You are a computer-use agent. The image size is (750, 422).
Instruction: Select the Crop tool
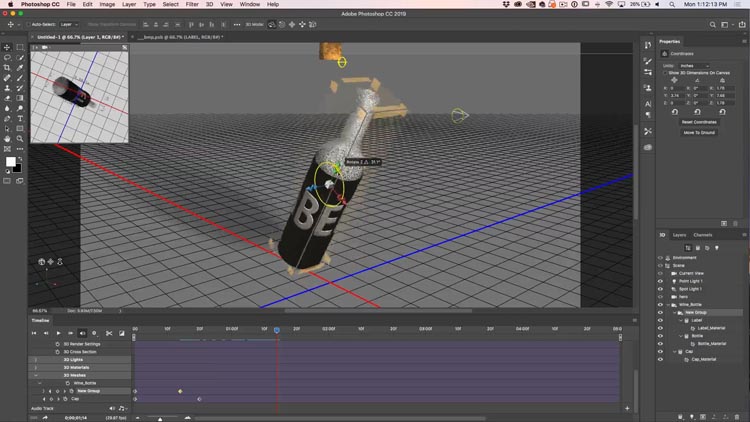click(x=8, y=67)
